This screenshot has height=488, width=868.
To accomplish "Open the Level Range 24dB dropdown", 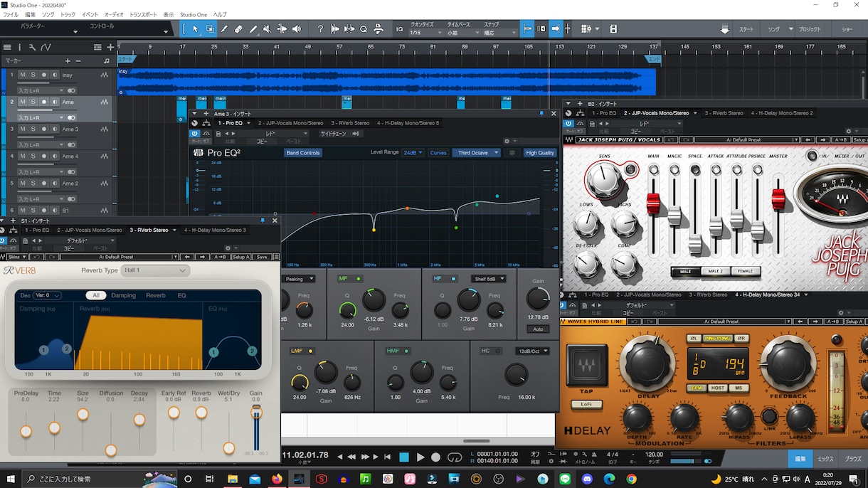I will pyautogui.click(x=413, y=153).
